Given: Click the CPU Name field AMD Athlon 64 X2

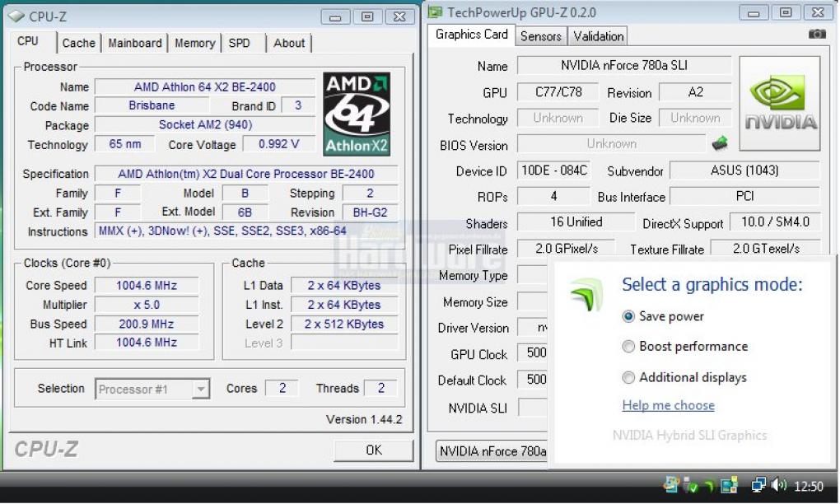Looking at the screenshot, I should click(x=204, y=86).
